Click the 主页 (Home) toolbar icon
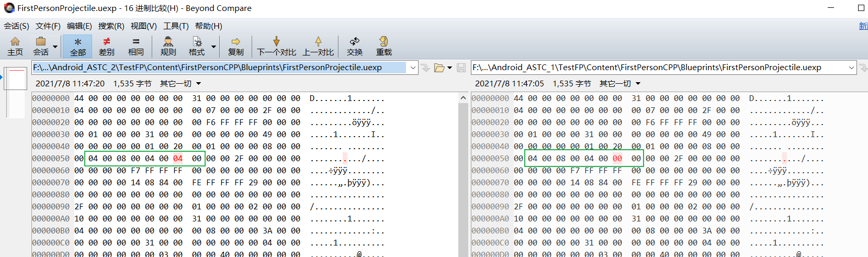 pyautogui.click(x=15, y=46)
